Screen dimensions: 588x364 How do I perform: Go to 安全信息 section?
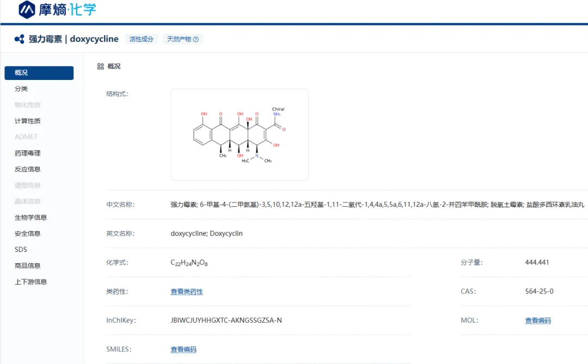[x=28, y=233]
